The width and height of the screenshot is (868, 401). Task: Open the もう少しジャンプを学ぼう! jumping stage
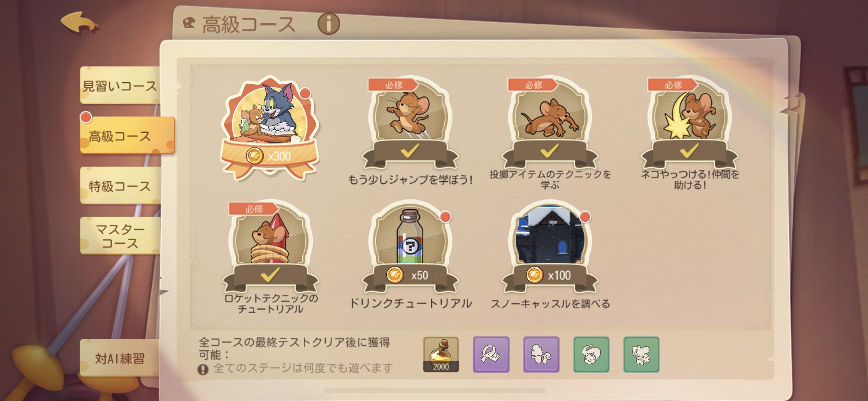(x=410, y=123)
